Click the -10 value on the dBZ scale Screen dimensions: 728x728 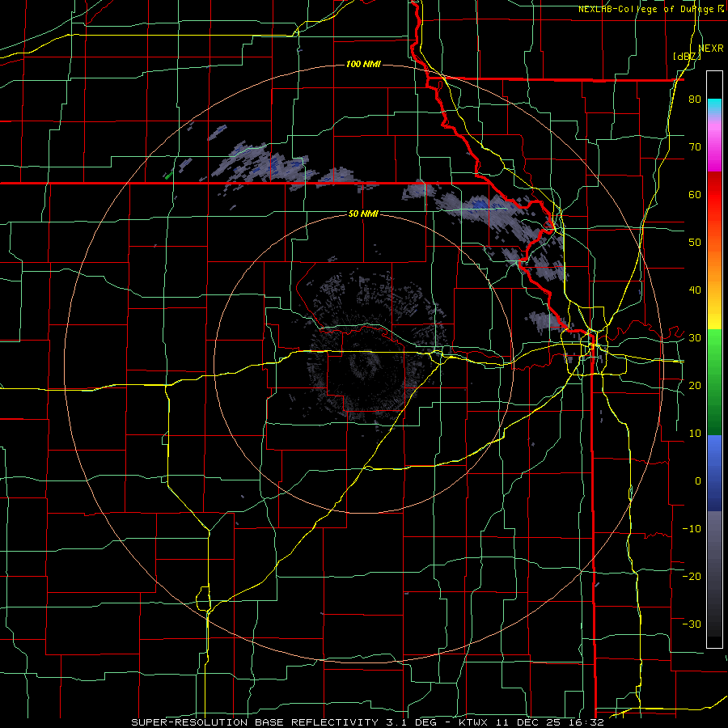[692, 529]
